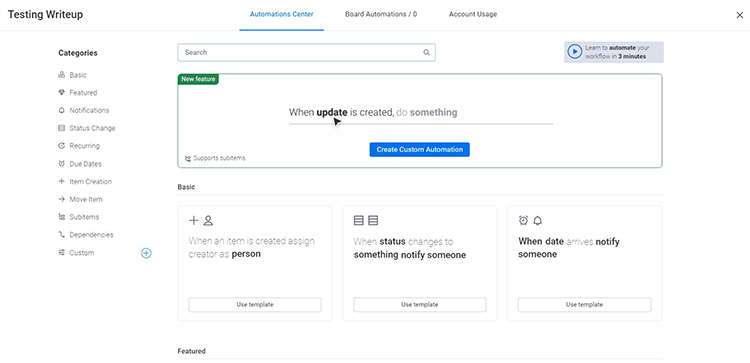750x363 pixels.
Task: Click the bell icon on the date arrives card
Action: pyautogui.click(x=538, y=220)
